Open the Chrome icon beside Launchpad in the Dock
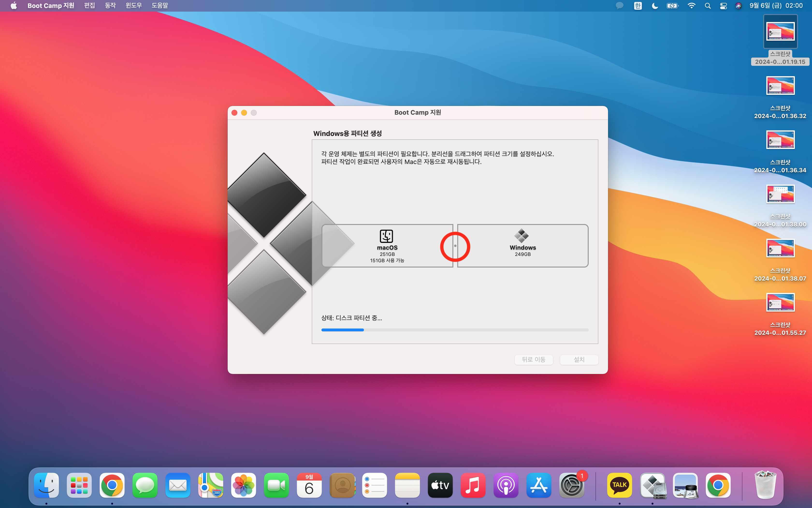The image size is (812, 508). coord(112,485)
